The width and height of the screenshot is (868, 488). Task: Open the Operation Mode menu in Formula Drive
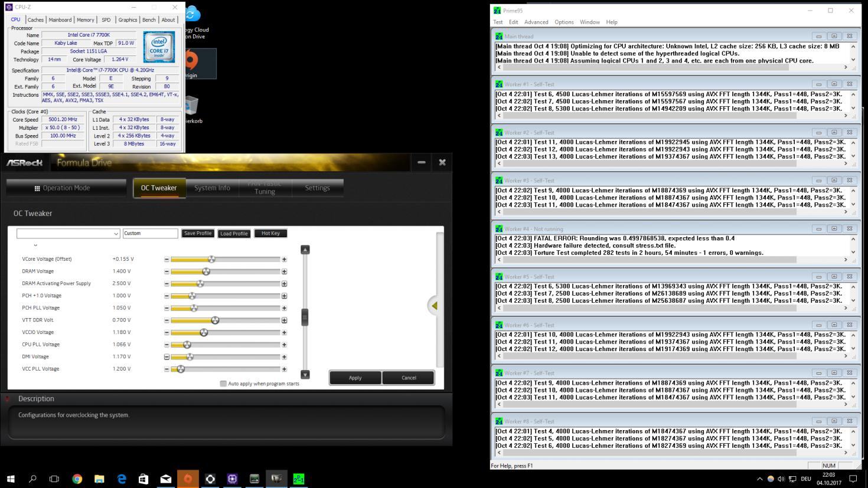[x=66, y=188]
